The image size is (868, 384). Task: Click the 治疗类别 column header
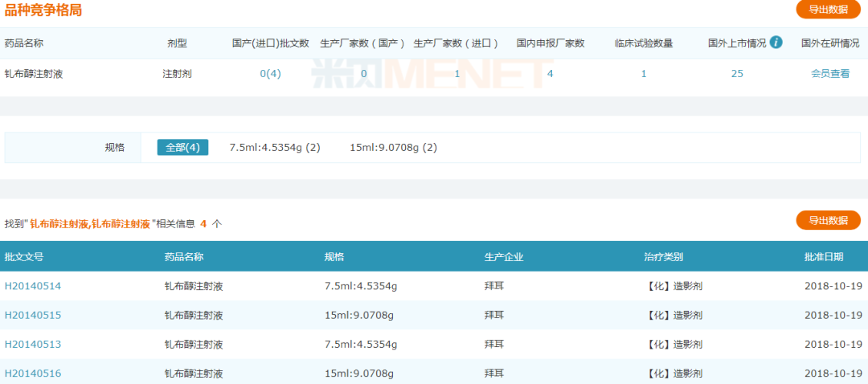663,257
